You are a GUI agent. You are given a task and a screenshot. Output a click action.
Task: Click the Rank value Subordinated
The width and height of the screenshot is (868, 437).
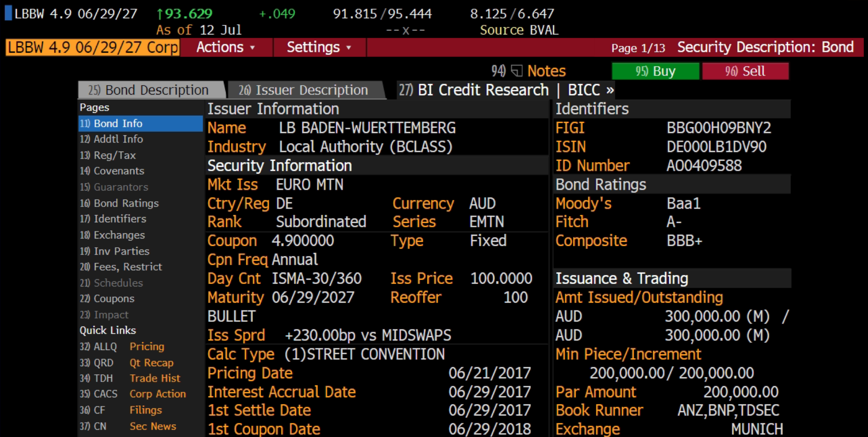tap(321, 222)
